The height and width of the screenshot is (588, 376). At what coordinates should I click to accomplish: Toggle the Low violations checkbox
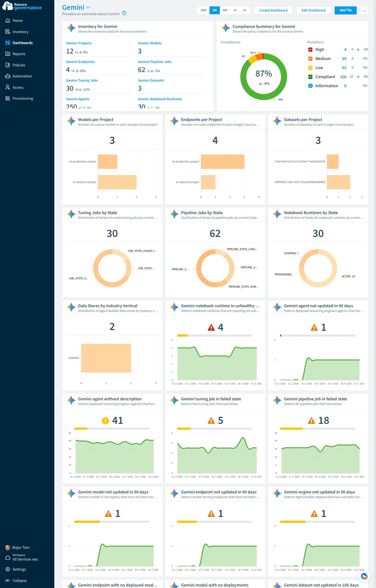pyautogui.click(x=310, y=68)
